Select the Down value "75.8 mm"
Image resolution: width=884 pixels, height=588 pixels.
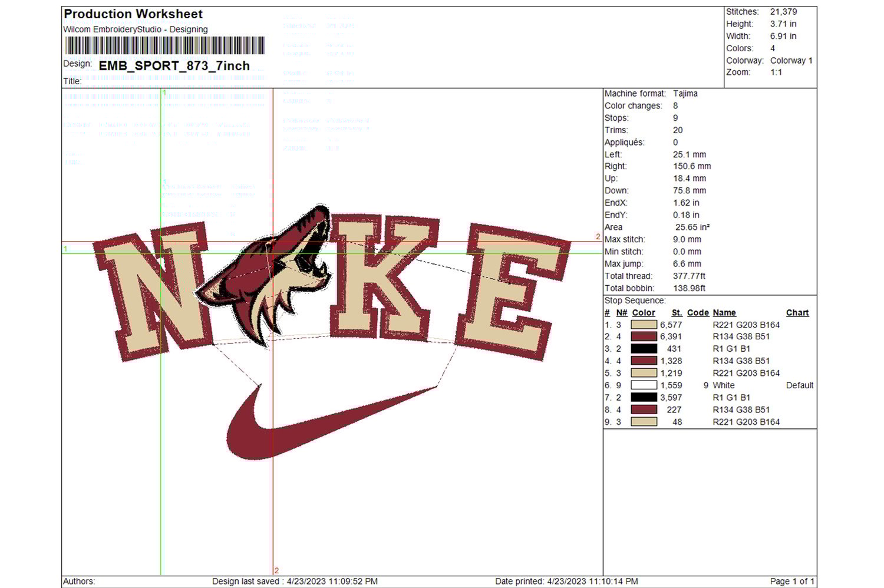coord(690,191)
